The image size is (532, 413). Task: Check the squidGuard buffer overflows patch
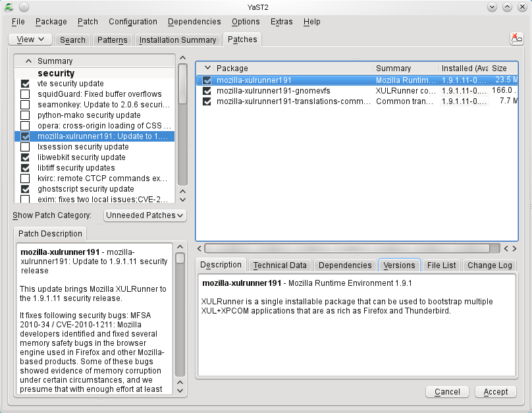(25, 94)
